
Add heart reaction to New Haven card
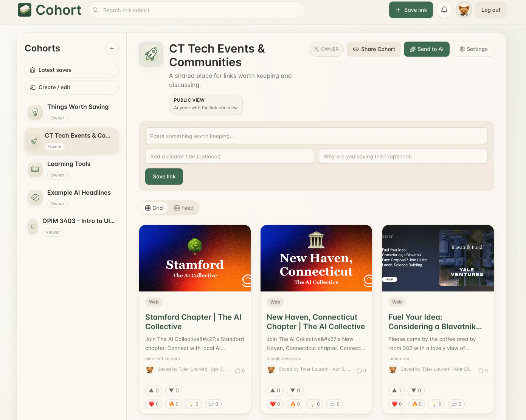point(275,404)
